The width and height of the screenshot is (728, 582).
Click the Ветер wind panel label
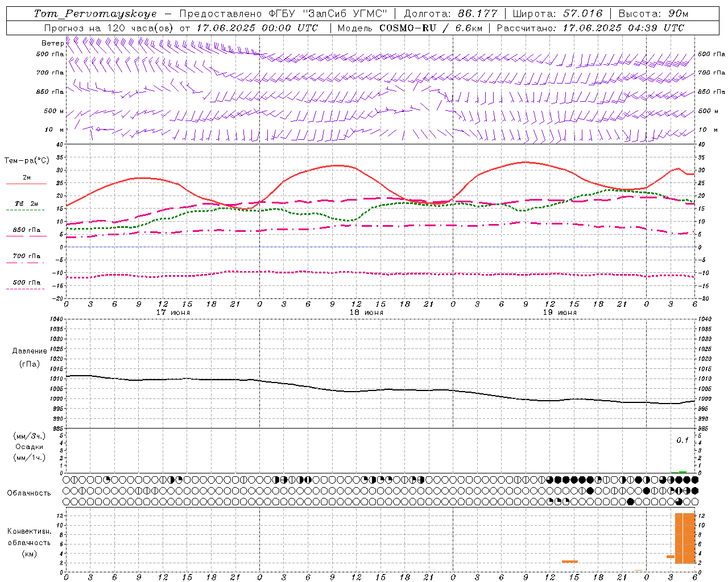click(52, 43)
